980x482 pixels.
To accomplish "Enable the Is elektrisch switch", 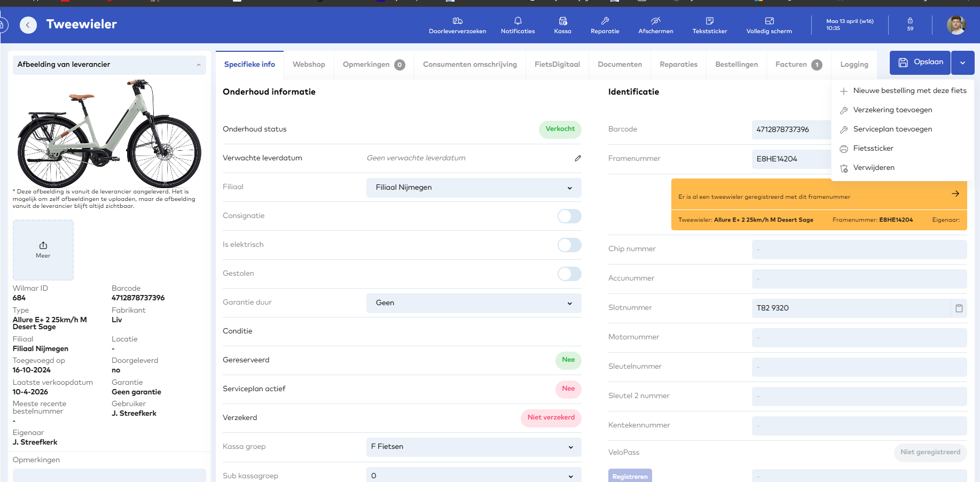I will (569, 245).
